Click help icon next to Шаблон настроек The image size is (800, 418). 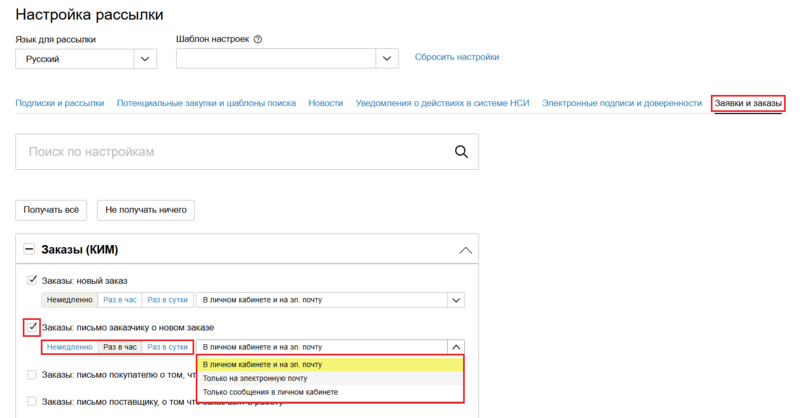[258, 40]
